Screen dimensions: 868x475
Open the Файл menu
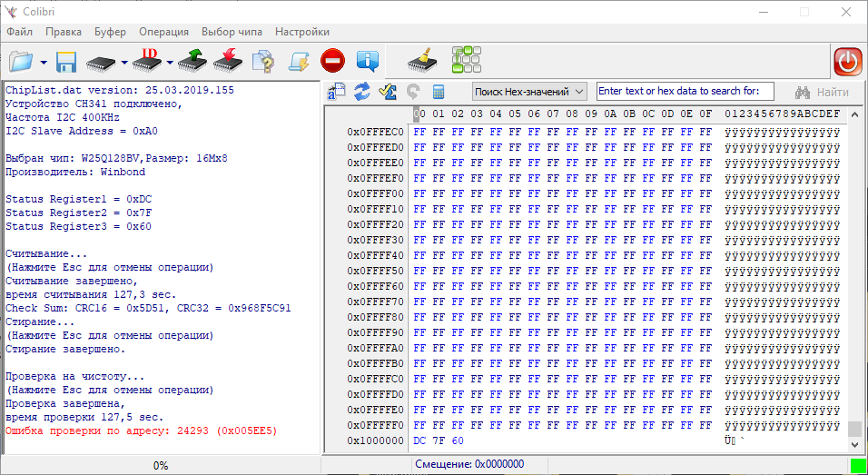[19, 32]
